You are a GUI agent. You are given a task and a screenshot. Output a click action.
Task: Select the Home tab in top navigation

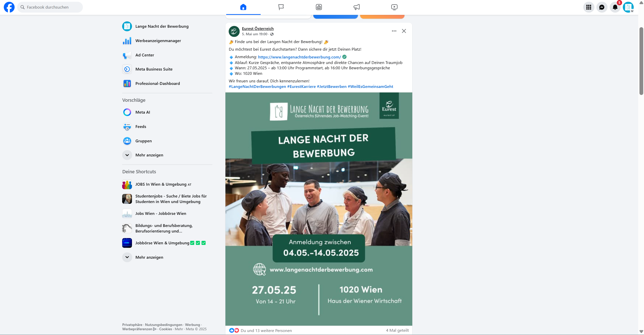(243, 7)
